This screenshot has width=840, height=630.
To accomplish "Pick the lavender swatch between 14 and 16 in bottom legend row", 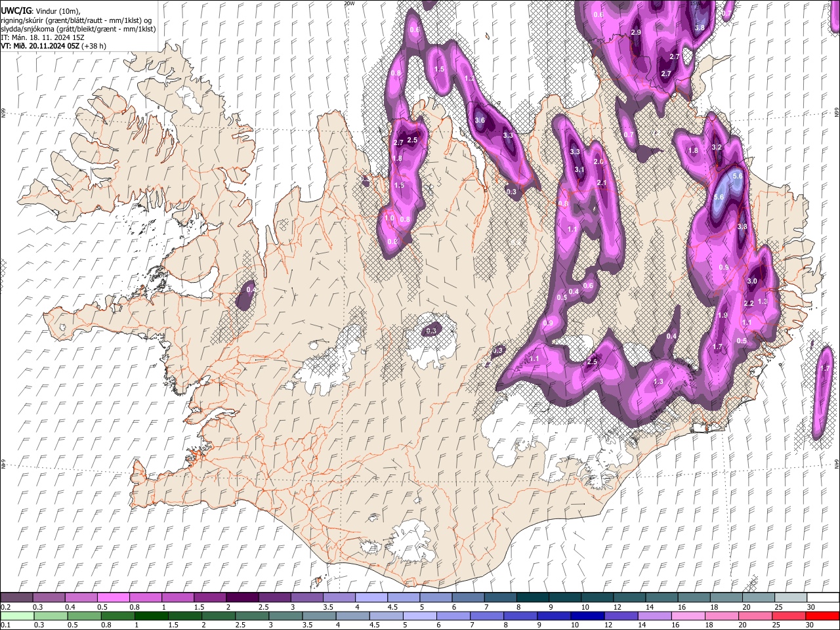I will (x=654, y=616).
